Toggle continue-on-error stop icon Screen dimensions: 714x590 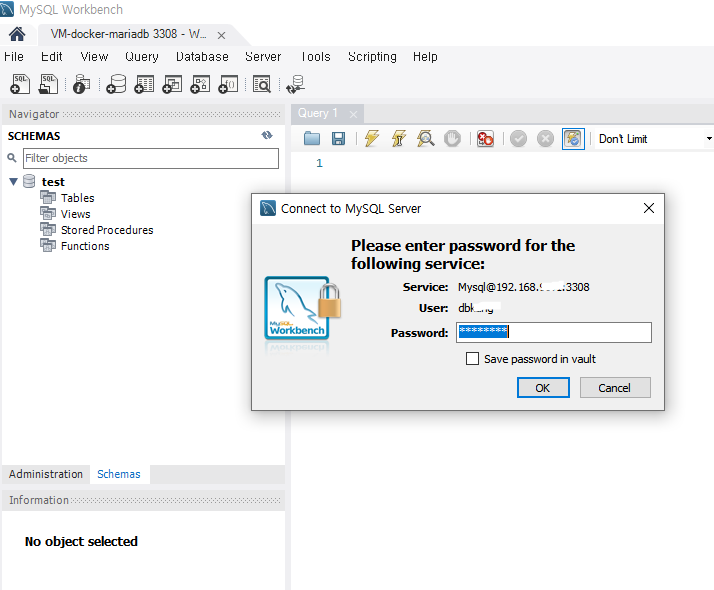coord(485,138)
